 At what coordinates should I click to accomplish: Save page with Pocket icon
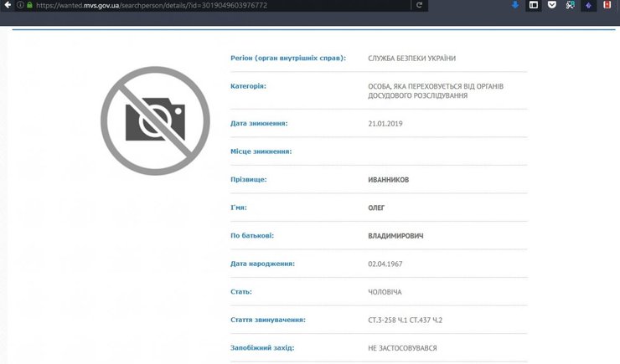551,5
